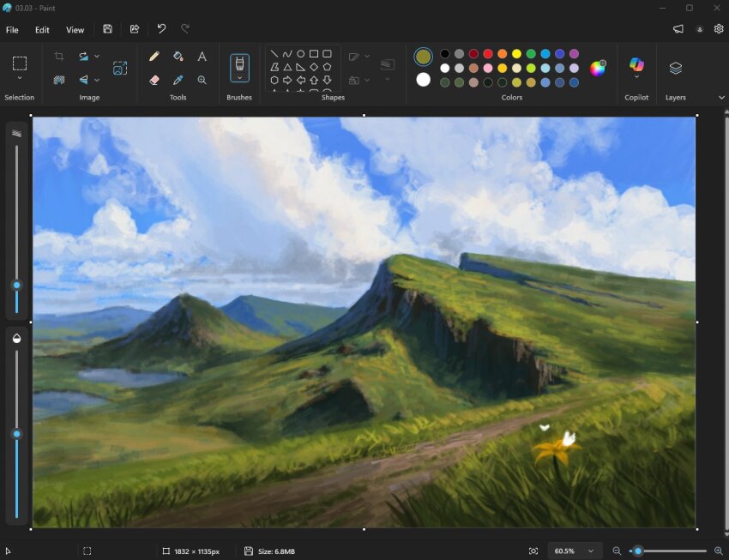Click the Fit to screen icon in status bar
729x560 pixels.
533,551
